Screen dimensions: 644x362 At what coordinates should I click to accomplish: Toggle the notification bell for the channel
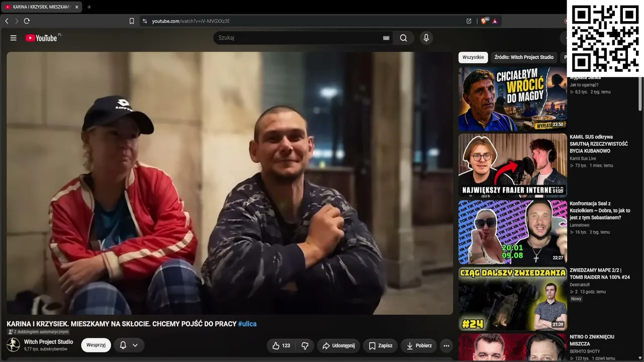[x=123, y=345]
